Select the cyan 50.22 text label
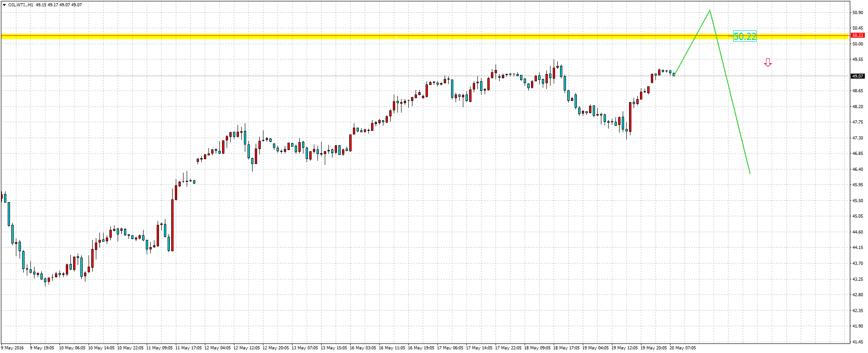 coord(745,36)
